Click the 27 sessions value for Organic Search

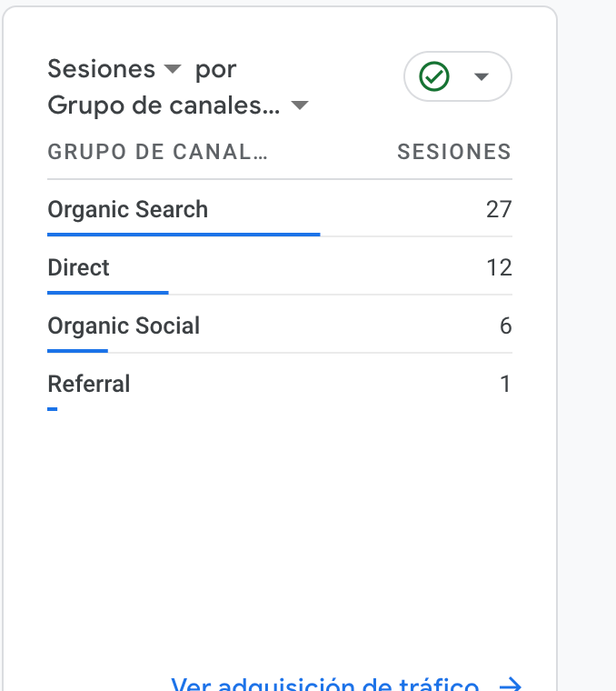pos(499,210)
